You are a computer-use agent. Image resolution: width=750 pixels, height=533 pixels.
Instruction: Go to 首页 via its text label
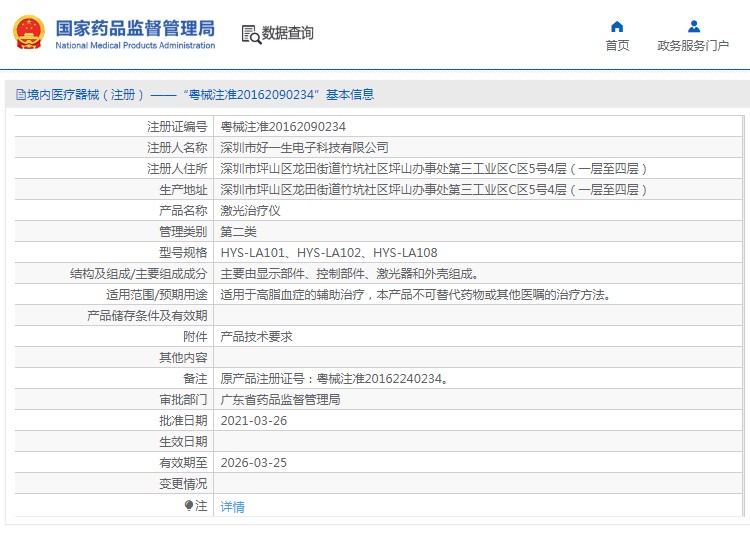click(x=617, y=46)
